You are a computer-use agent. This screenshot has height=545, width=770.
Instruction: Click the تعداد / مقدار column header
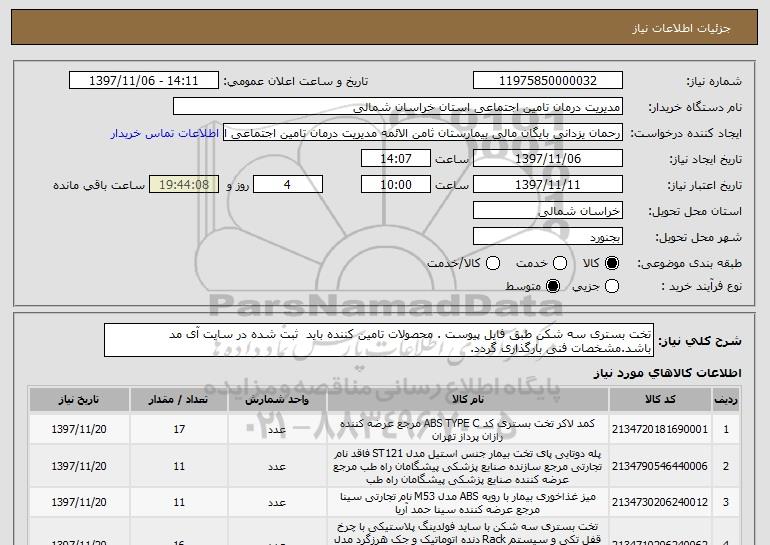[x=179, y=400]
